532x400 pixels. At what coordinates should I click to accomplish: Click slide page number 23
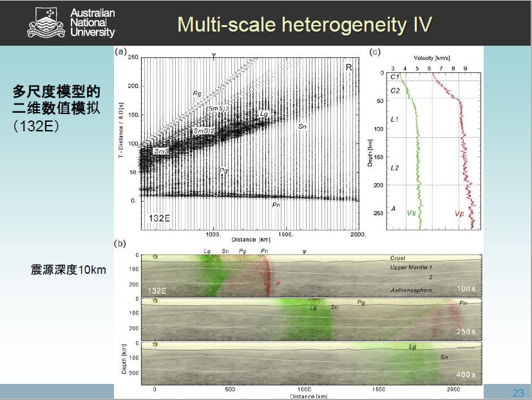tap(518, 393)
